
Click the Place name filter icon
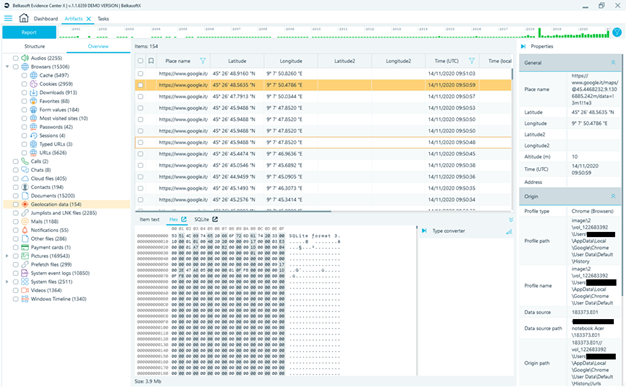pos(203,61)
